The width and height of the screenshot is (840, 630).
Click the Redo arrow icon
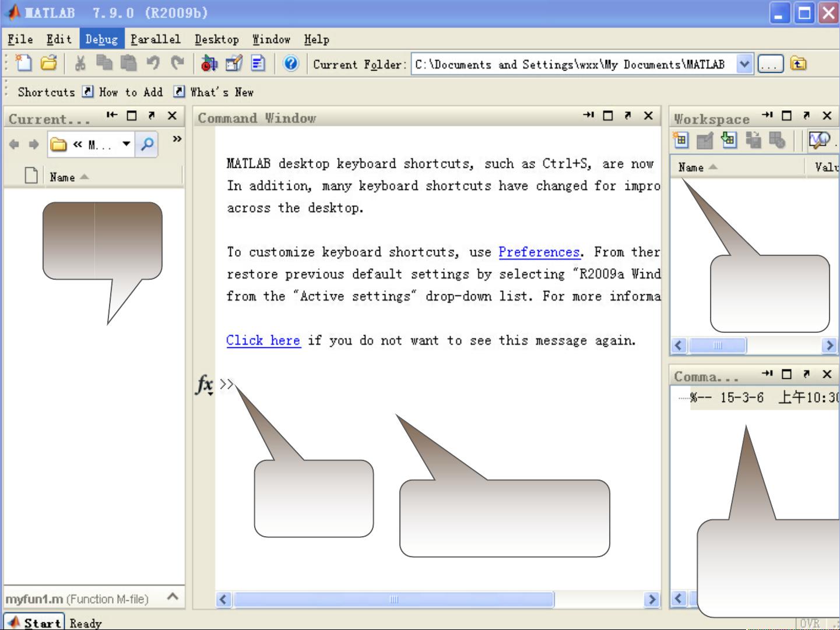(177, 63)
